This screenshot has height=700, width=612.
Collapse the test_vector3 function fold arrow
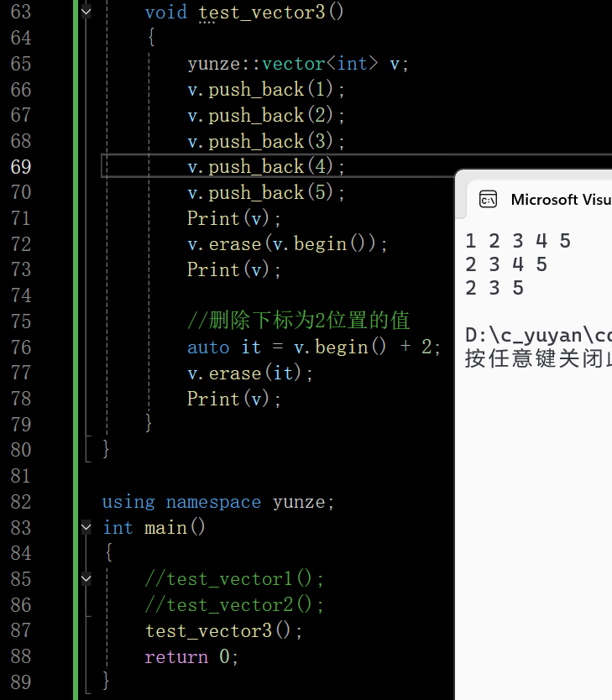(86, 12)
